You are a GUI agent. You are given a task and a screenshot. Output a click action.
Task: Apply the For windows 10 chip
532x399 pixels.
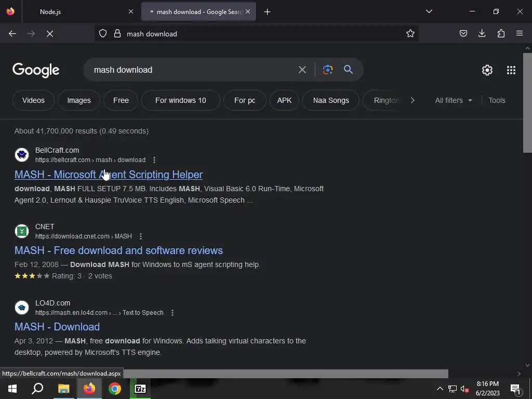180,100
